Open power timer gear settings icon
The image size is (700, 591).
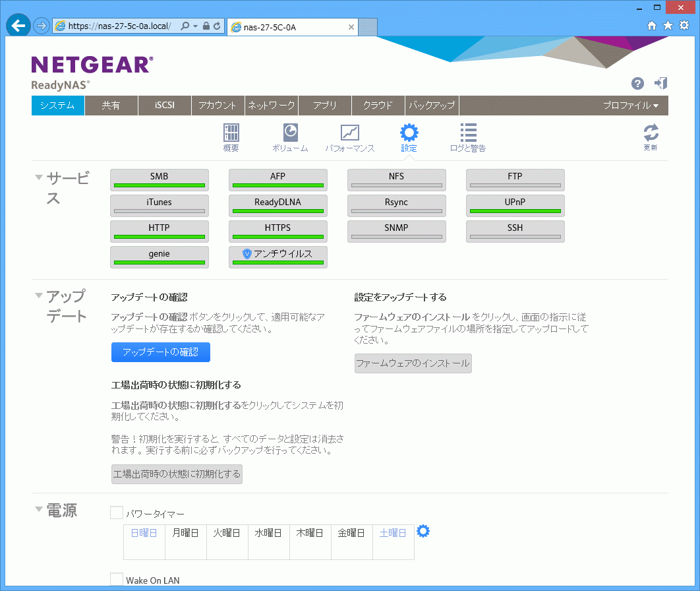point(423,531)
